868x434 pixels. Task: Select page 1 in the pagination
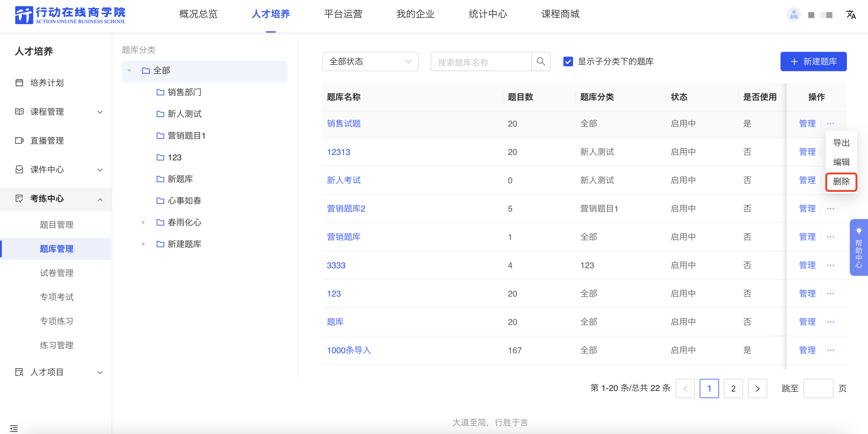(x=709, y=388)
